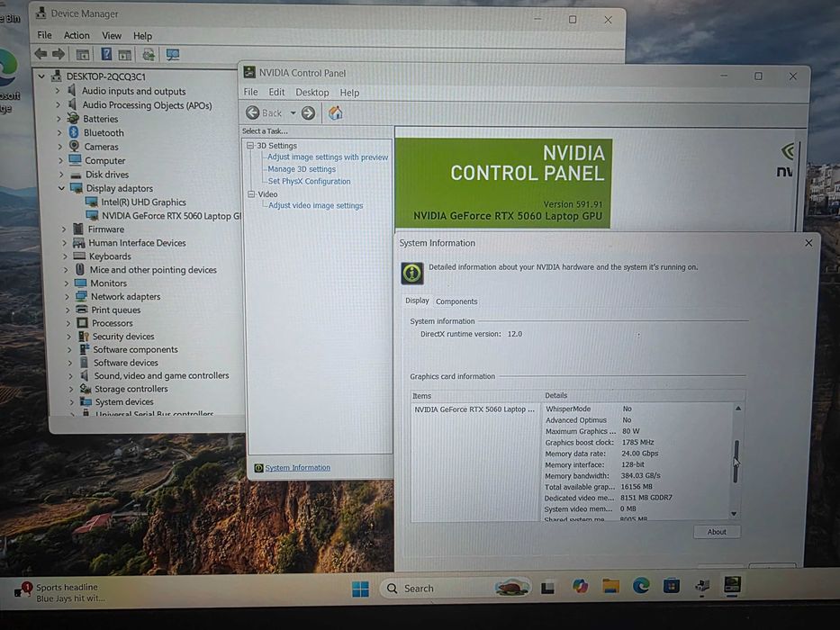The width and height of the screenshot is (840, 630).
Task: Click the Details list scrollbar thumb
Action: (x=736, y=461)
